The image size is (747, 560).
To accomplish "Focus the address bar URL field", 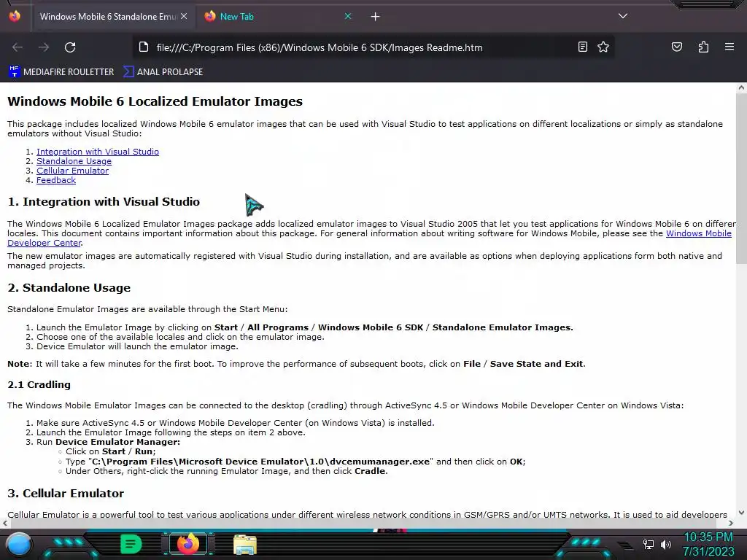I will (320, 47).
